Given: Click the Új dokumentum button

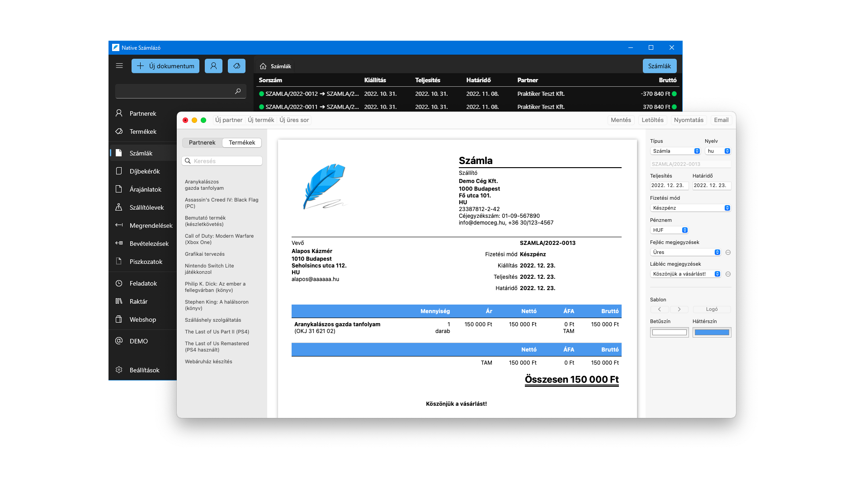Looking at the screenshot, I should pyautogui.click(x=165, y=66).
